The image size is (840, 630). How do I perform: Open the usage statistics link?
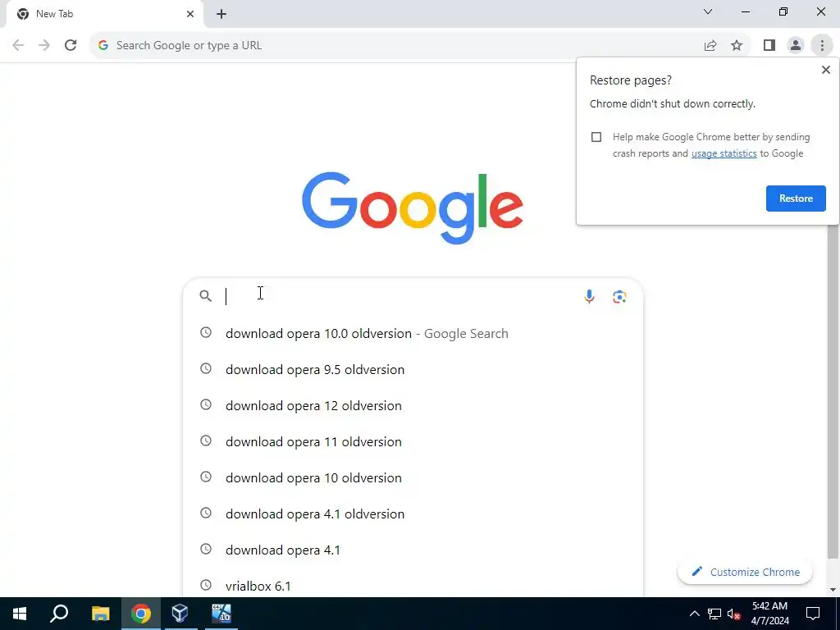(x=724, y=153)
